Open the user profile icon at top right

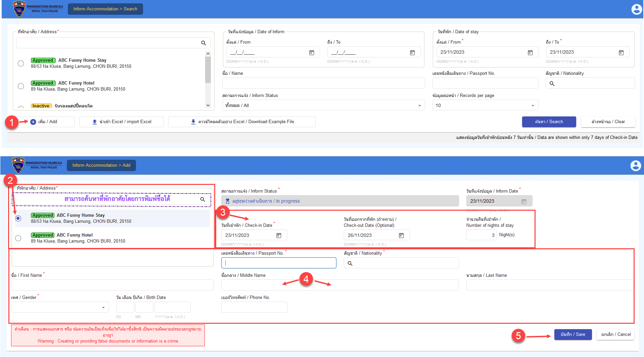click(x=637, y=9)
